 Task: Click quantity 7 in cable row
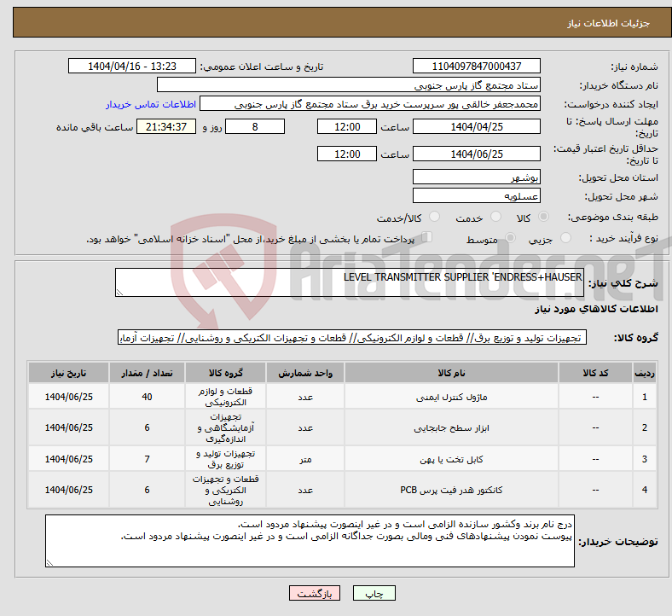pos(147,459)
